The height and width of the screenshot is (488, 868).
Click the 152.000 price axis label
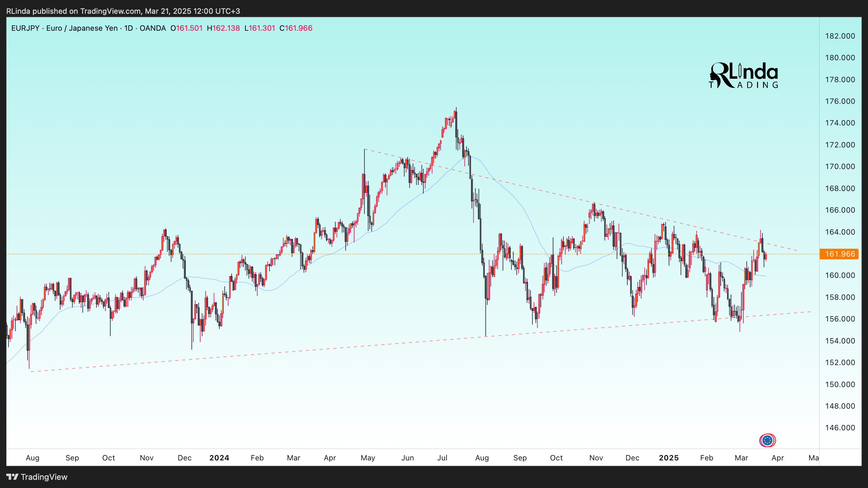pos(840,362)
